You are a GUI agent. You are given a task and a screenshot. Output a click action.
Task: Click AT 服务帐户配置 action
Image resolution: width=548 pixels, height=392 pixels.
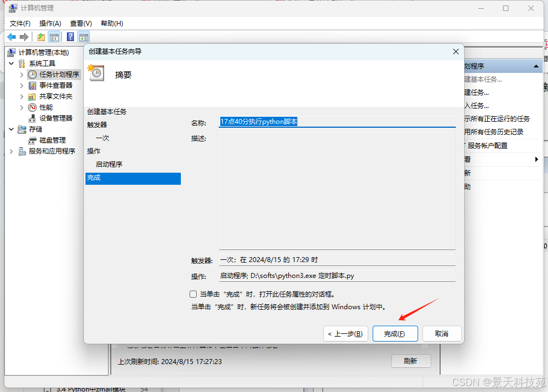[486, 146]
